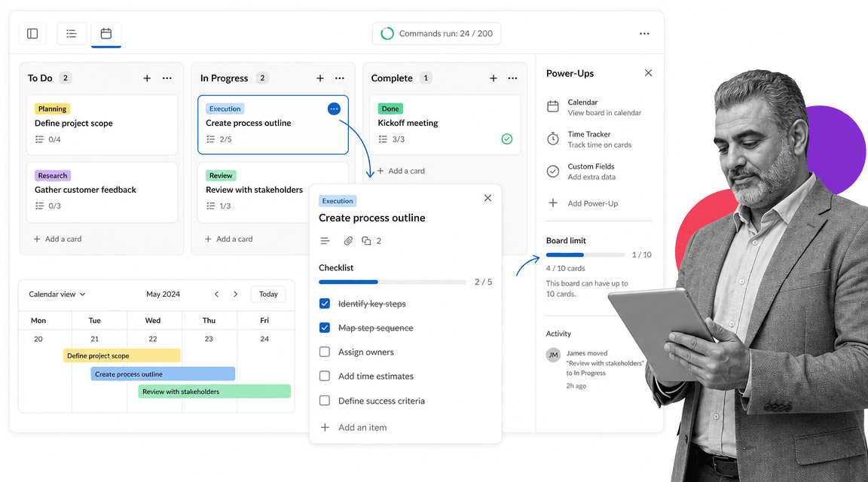Open Complete column options menu
Viewport: 868px width, 482px height.
coord(512,78)
